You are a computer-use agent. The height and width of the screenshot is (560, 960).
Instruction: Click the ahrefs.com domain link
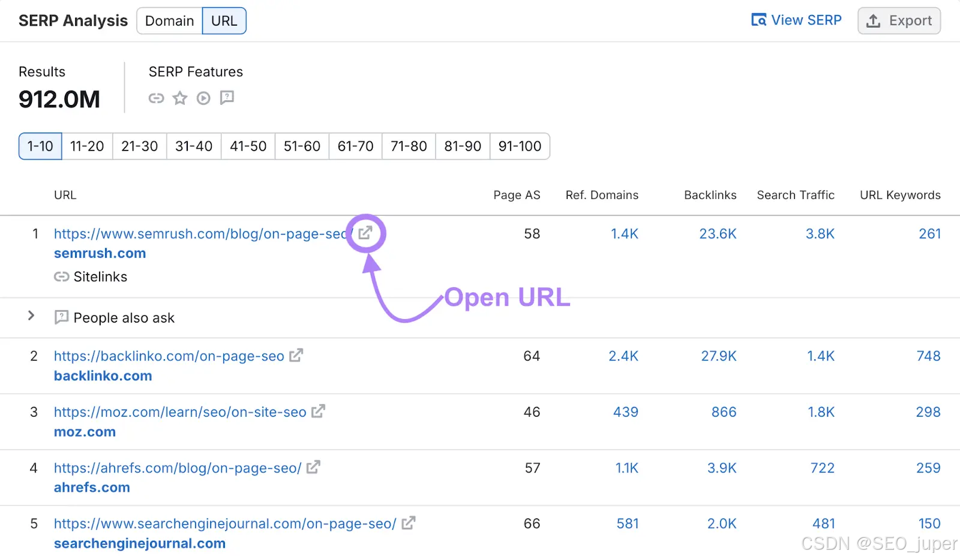[x=92, y=487]
